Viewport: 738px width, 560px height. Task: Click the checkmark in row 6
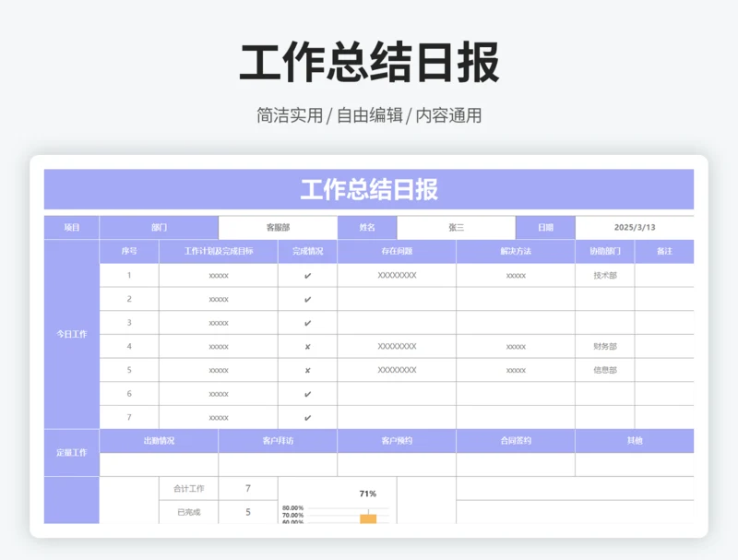tap(307, 395)
